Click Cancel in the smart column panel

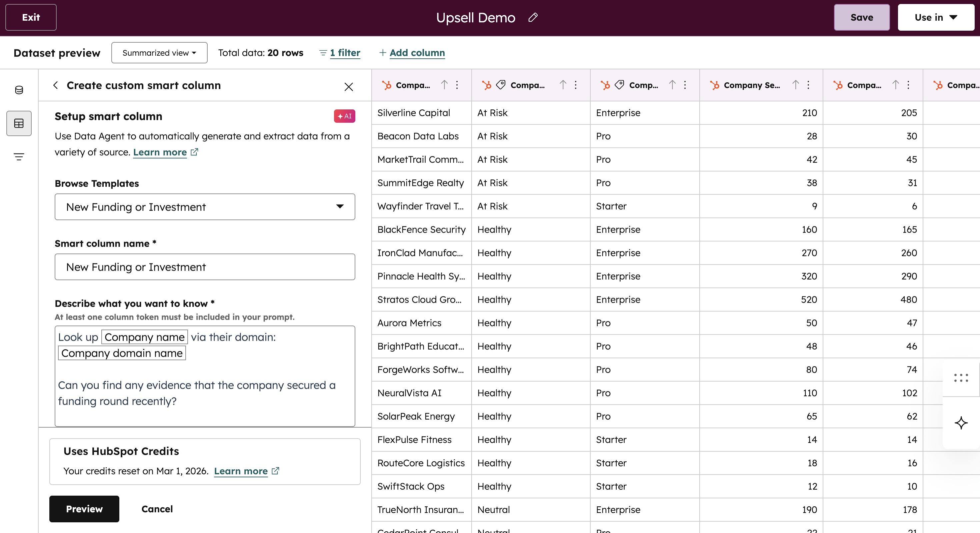pyautogui.click(x=157, y=509)
